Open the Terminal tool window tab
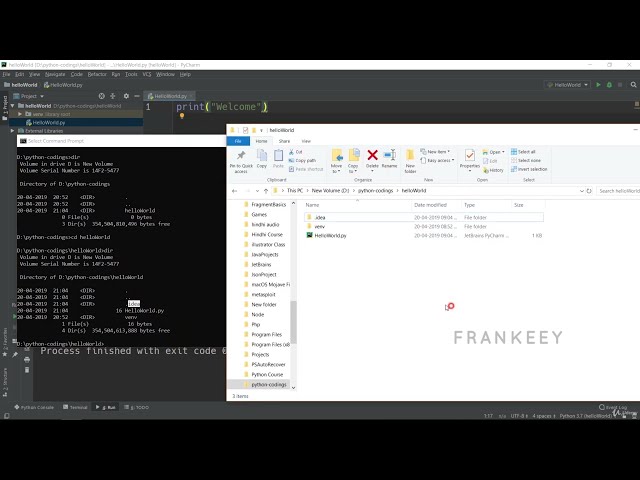 pos(76,407)
